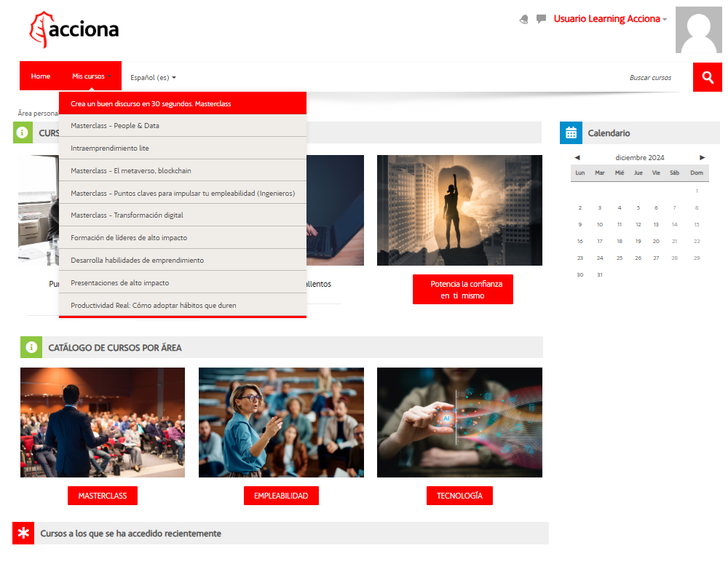728x583 pixels.
Task: Click the notifications bell icon
Action: (x=524, y=20)
